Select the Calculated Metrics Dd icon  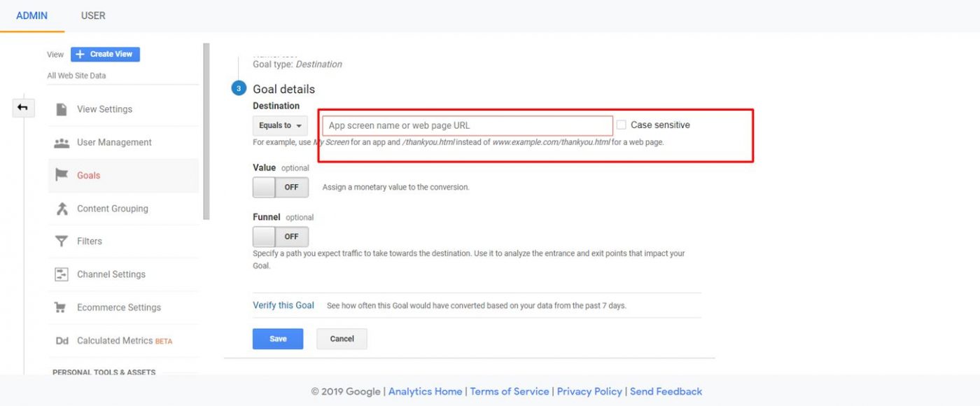point(62,340)
